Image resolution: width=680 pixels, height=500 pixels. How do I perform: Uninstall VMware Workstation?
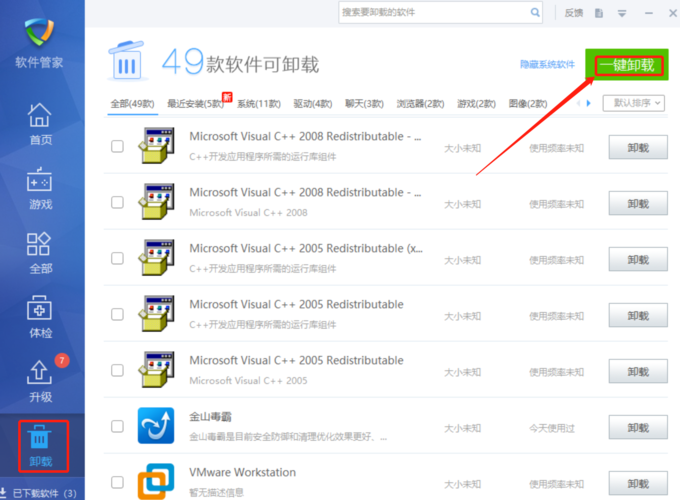coord(638,484)
